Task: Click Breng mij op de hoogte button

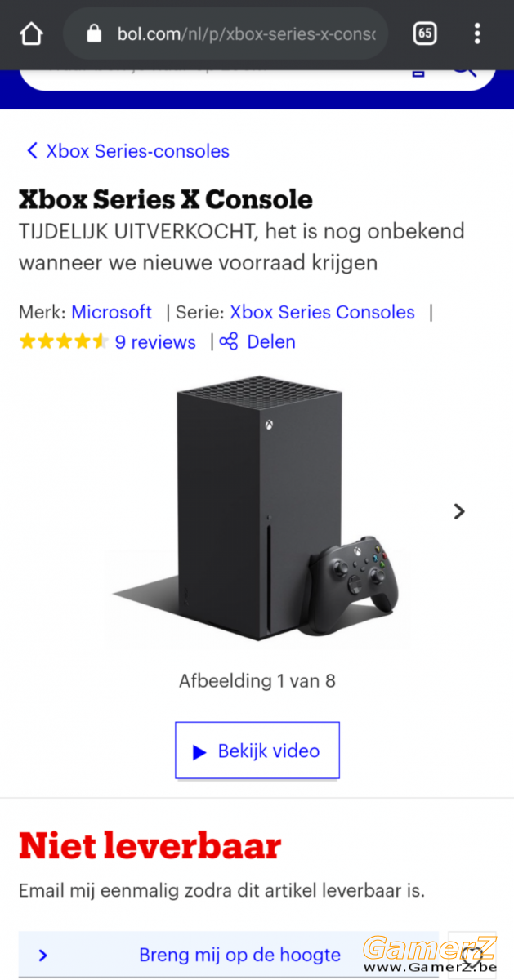Action: 229,955
